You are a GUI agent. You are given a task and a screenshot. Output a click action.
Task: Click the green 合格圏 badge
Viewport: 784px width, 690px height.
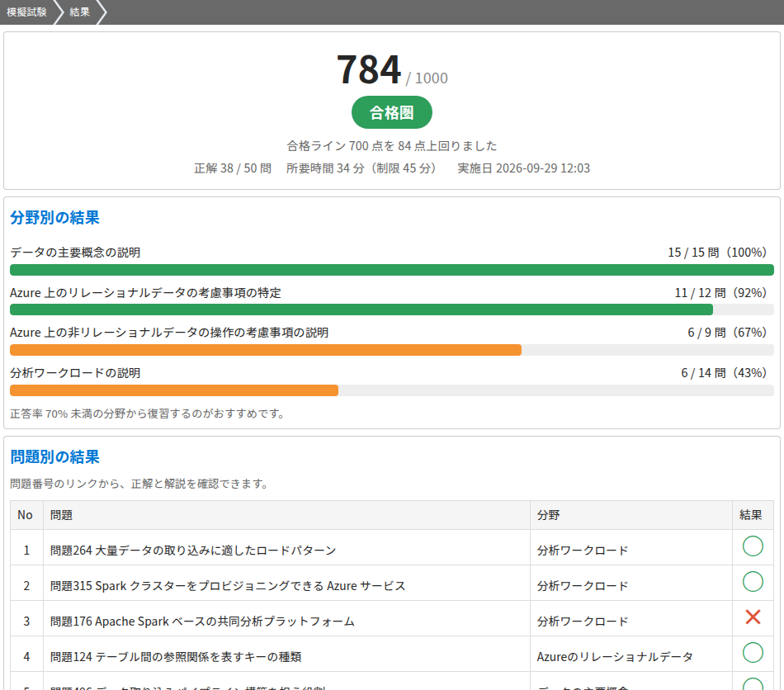pos(391,112)
